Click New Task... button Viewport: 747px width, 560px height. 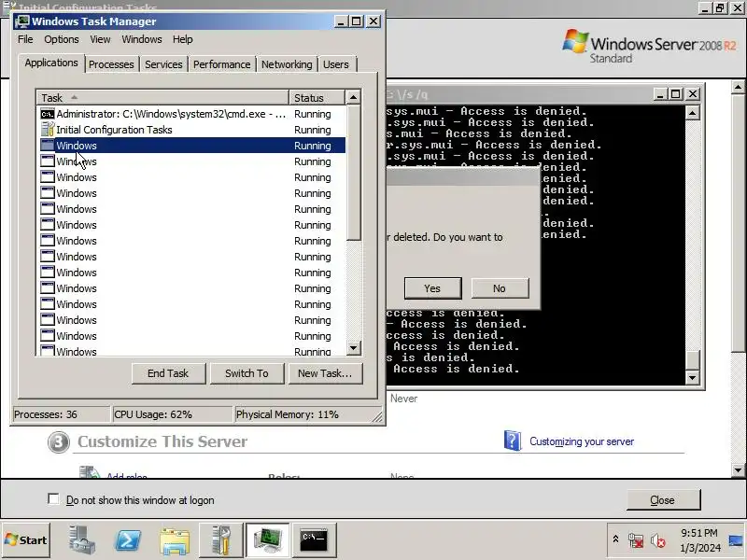325,373
